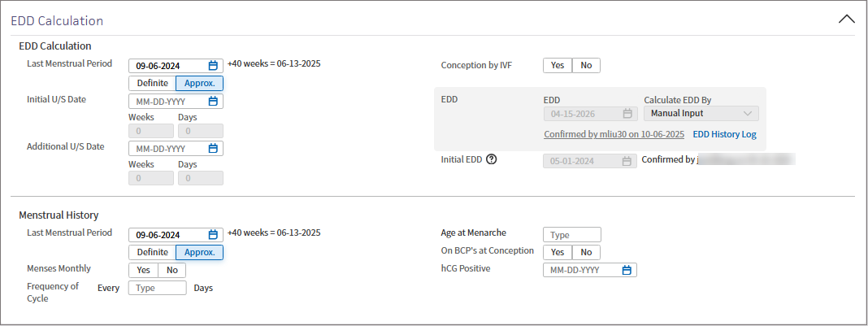Click calendar icon in the EDD date field
The width and height of the screenshot is (868, 326).
pyautogui.click(x=627, y=114)
